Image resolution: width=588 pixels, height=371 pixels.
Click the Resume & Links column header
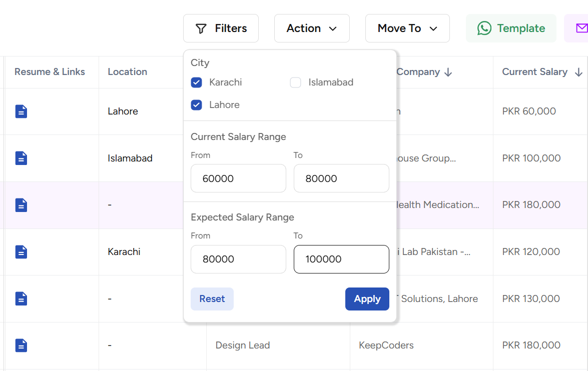tap(50, 72)
